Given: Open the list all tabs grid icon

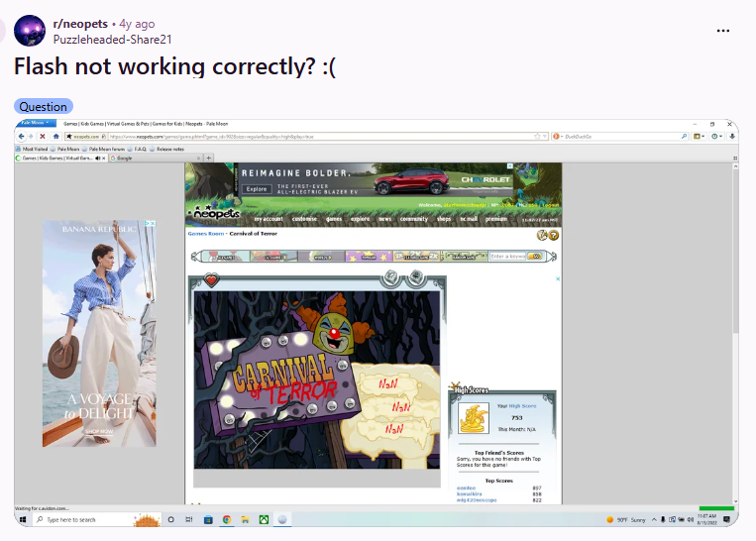Looking at the screenshot, I should (735, 159).
